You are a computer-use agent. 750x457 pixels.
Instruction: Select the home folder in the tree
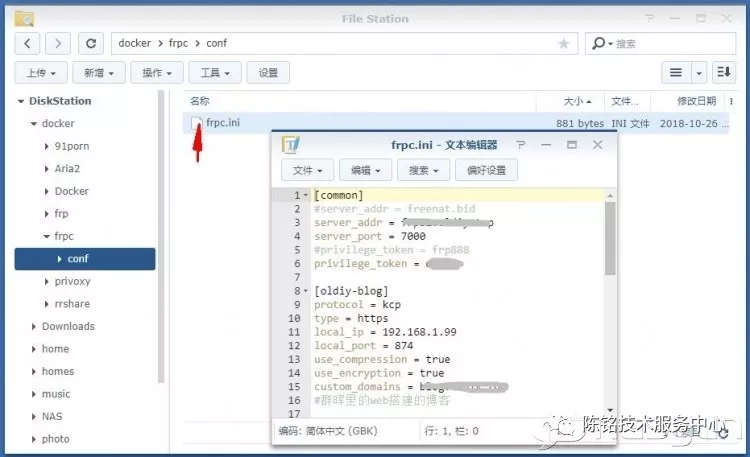tap(55, 349)
